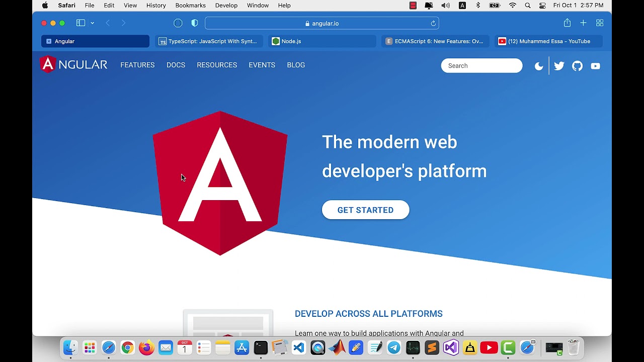644x362 pixels.
Task: Open the Window menu
Action: (x=258, y=5)
